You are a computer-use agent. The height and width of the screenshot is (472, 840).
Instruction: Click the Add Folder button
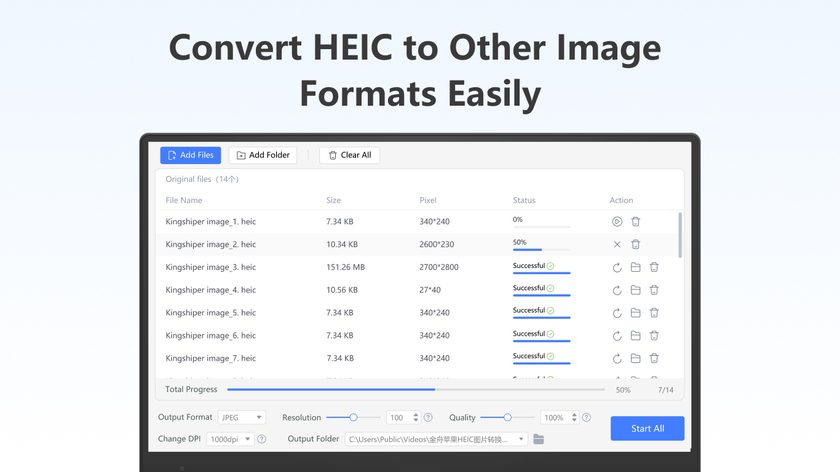coord(263,155)
